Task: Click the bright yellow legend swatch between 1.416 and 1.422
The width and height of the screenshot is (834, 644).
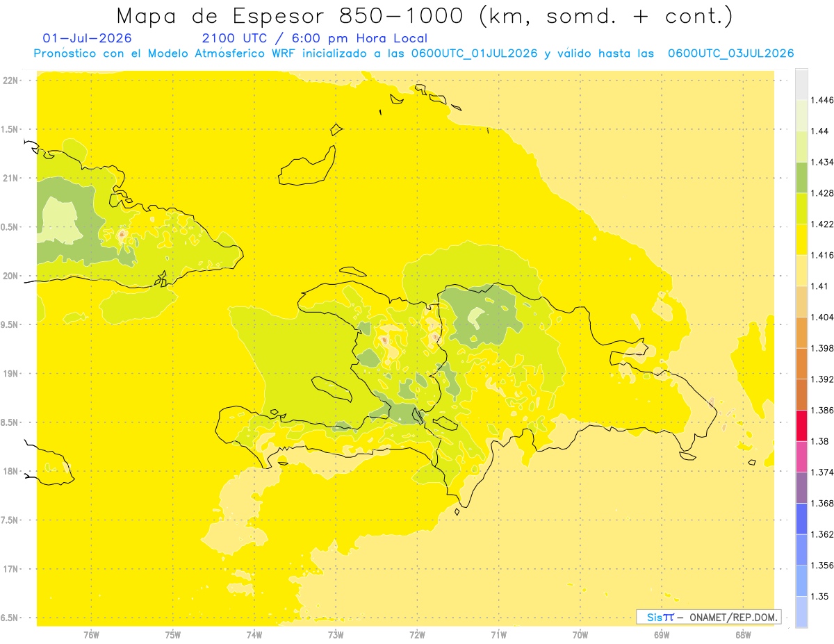Action: (801, 239)
